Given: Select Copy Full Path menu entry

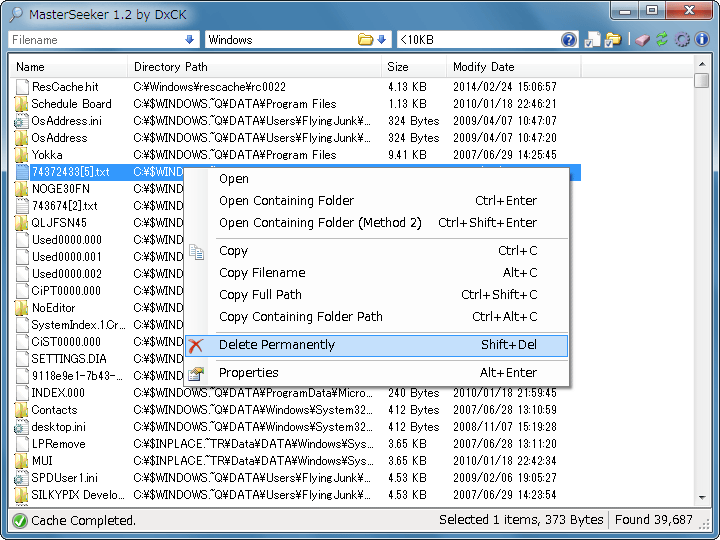Looking at the screenshot, I should pos(377,295).
